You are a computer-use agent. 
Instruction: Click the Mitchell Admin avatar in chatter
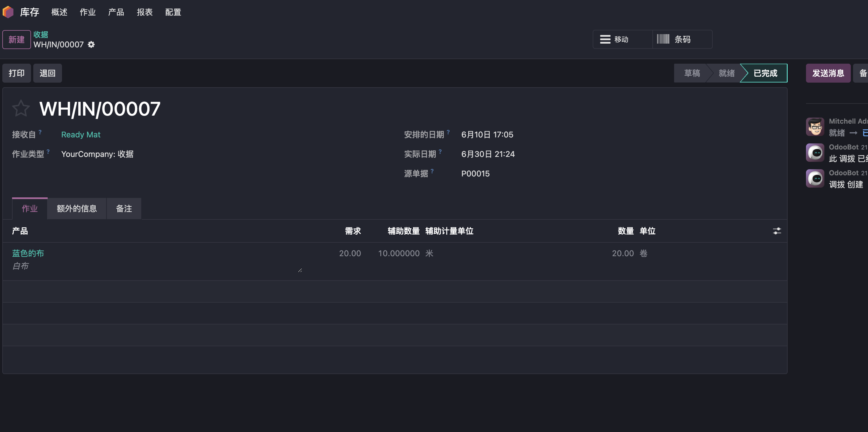point(815,127)
